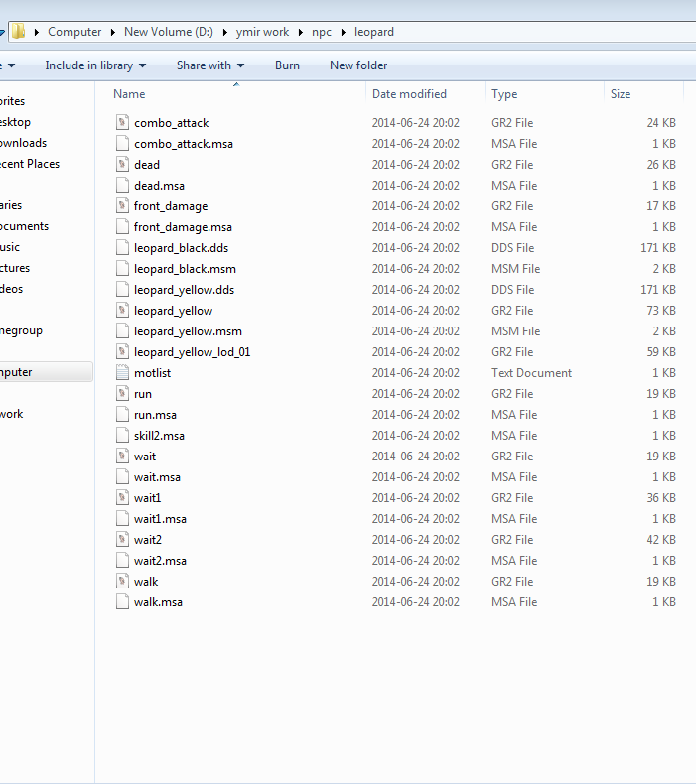Click the leopard_yellow_lod_01 file icon
Image resolution: width=696 pixels, height=784 pixels.
[122, 352]
